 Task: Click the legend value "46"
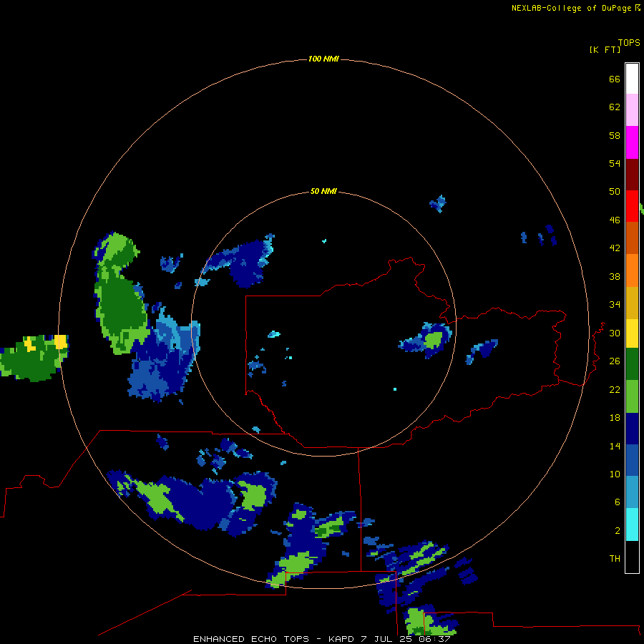[x=615, y=220]
